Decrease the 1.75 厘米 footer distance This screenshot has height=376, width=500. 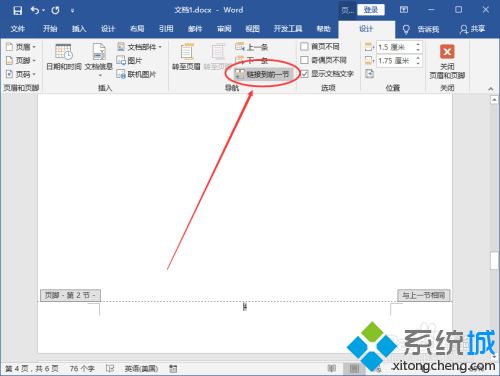(418, 64)
